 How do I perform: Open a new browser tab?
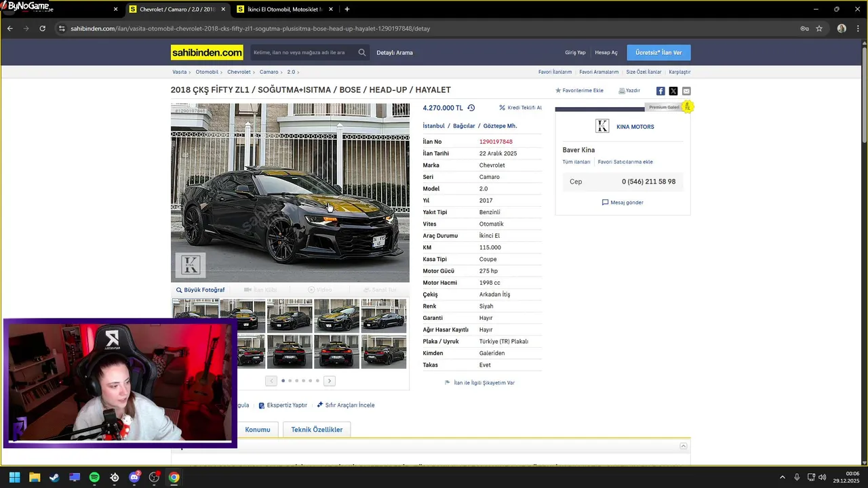click(x=347, y=9)
